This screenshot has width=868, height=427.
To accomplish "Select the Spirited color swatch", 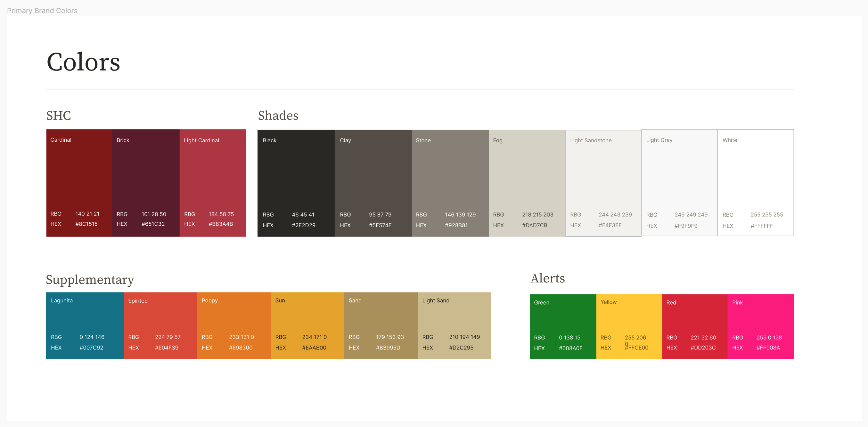I will click(160, 325).
